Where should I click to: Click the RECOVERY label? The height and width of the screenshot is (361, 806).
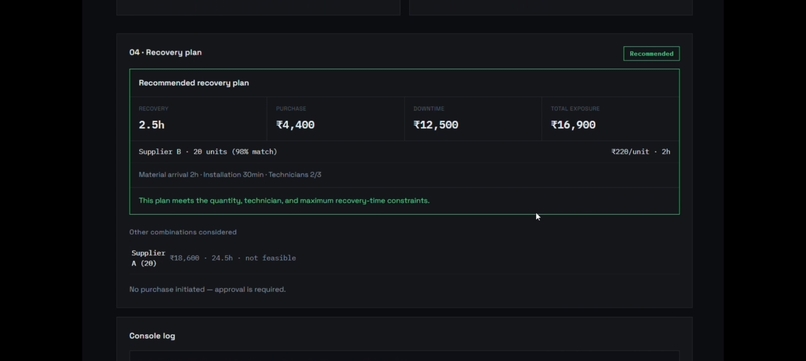153,109
